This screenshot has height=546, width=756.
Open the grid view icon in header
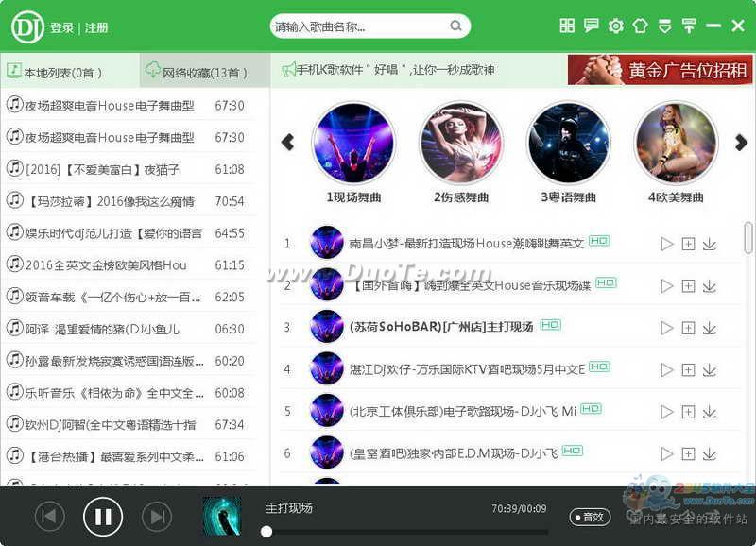point(567,26)
